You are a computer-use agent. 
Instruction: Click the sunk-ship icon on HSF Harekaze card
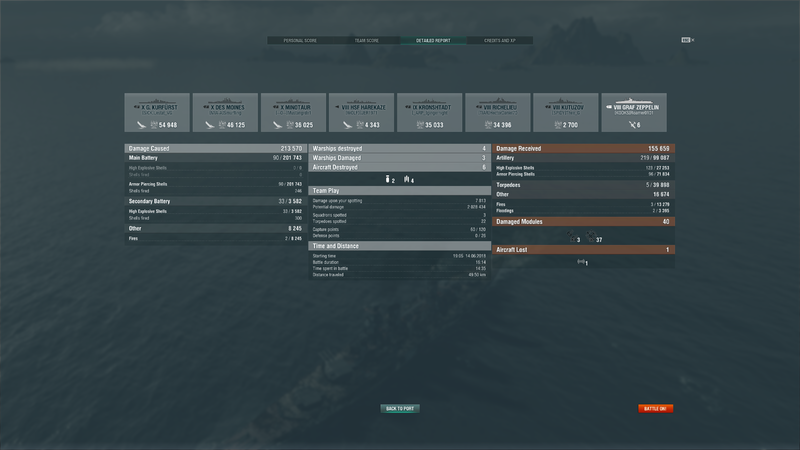click(x=347, y=125)
